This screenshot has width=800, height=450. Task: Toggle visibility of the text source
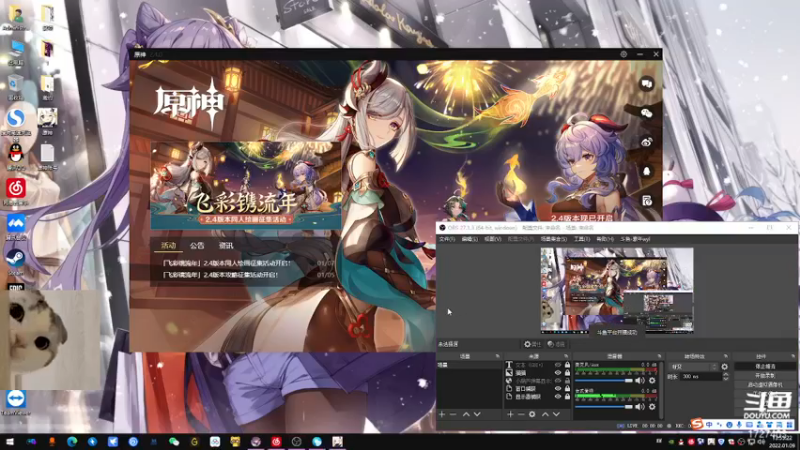pos(558,365)
